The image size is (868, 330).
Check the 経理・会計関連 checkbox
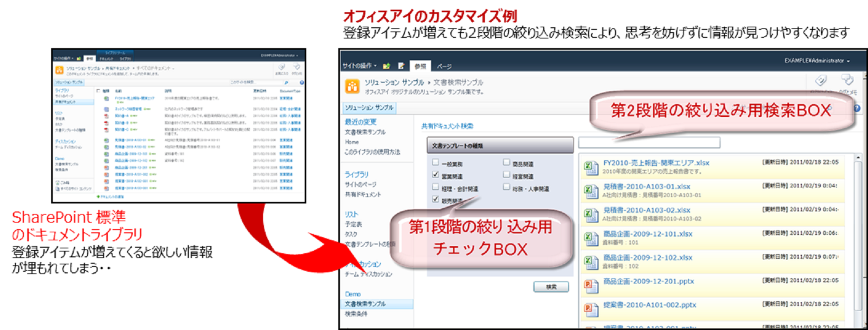pos(436,187)
